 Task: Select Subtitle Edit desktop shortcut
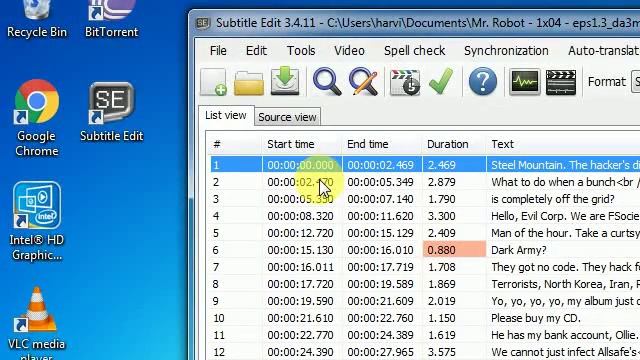[111, 112]
